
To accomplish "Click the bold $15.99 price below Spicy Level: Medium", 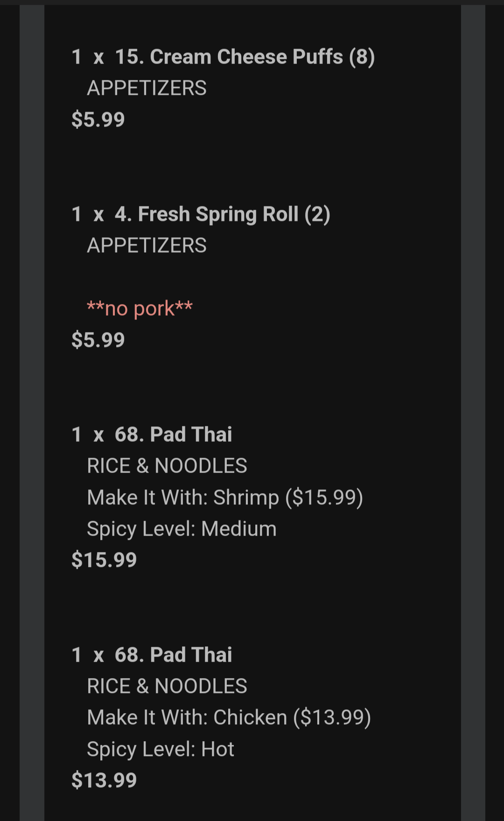I will click(x=104, y=560).
